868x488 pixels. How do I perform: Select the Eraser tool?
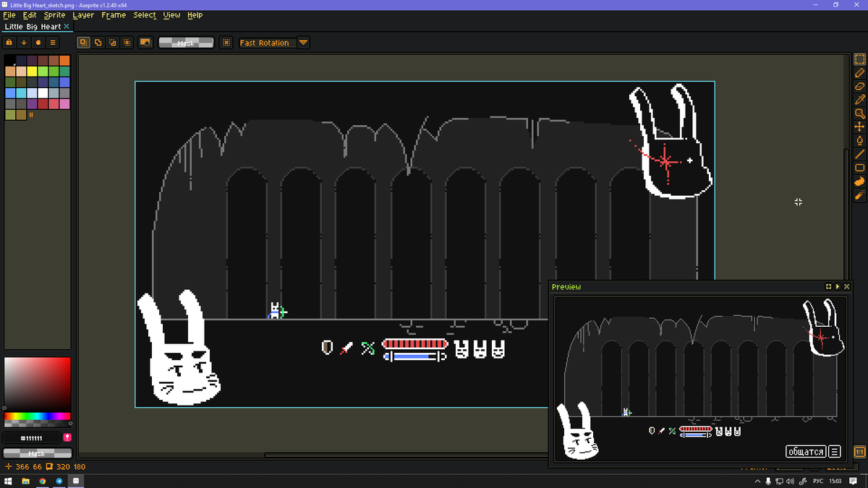click(860, 87)
